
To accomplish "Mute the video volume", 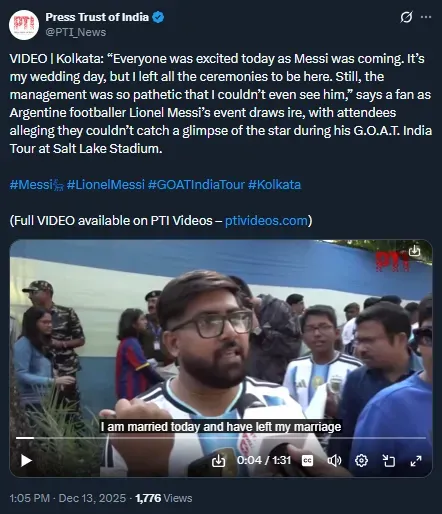I will [334, 461].
